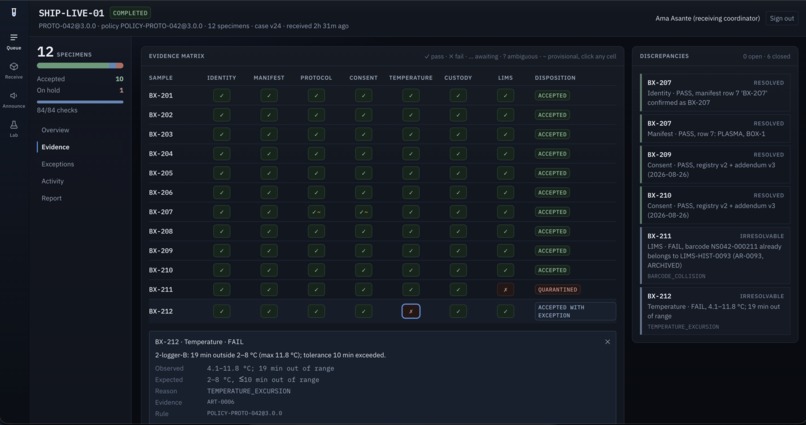Click the Sign out button
Viewport: 806px width, 425px height.
point(781,18)
